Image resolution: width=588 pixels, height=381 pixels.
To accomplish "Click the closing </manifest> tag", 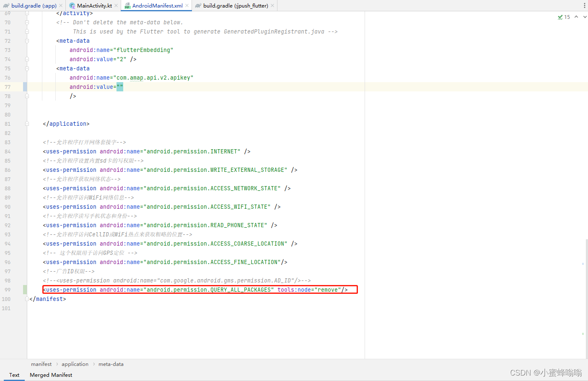I will coord(48,299).
